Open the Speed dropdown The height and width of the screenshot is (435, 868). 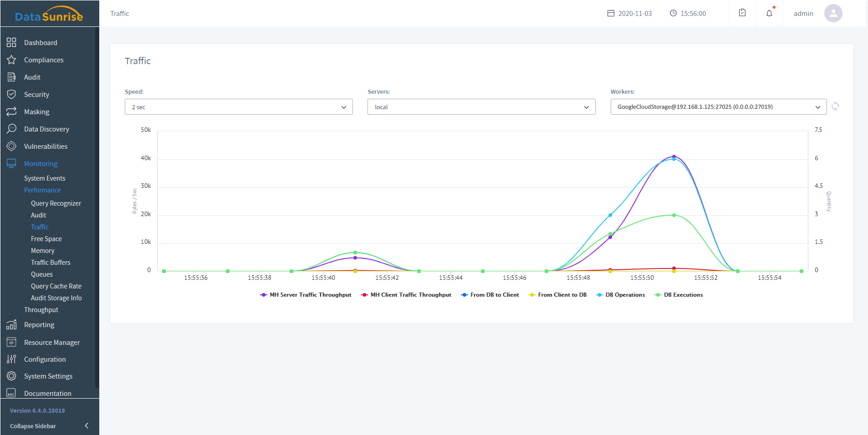pos(239,107)
